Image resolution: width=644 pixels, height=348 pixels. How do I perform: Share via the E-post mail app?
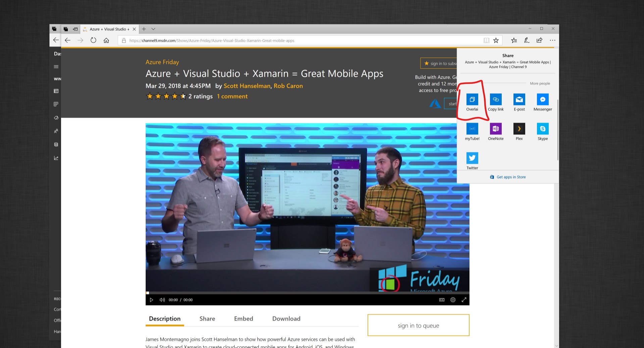(519, 102)
